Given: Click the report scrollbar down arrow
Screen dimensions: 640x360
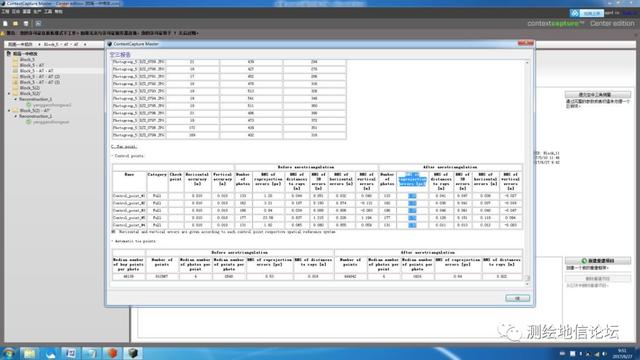Looking at the screenshot, I should point(527,284).
